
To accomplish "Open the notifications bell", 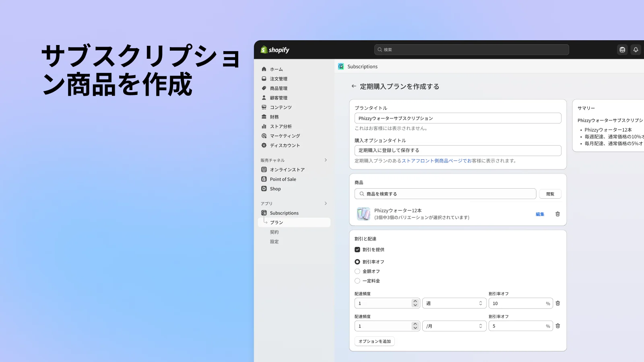I will (636, 49).
